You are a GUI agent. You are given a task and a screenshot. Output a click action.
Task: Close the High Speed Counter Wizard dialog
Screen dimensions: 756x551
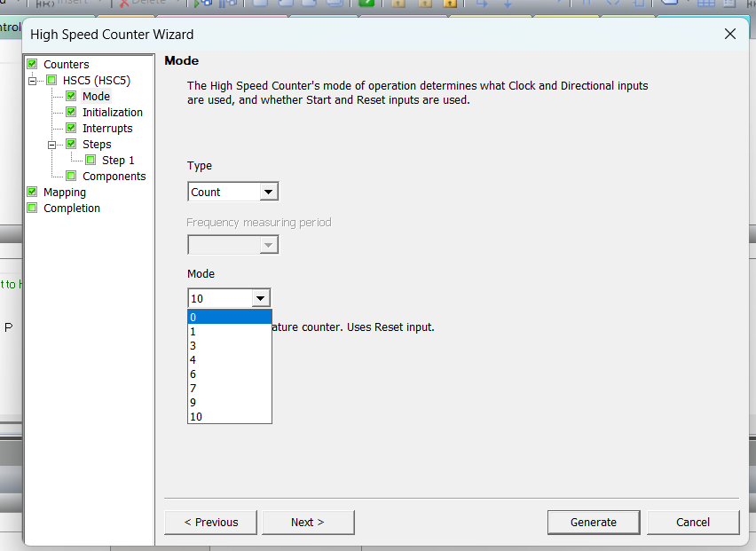(729, 35)
